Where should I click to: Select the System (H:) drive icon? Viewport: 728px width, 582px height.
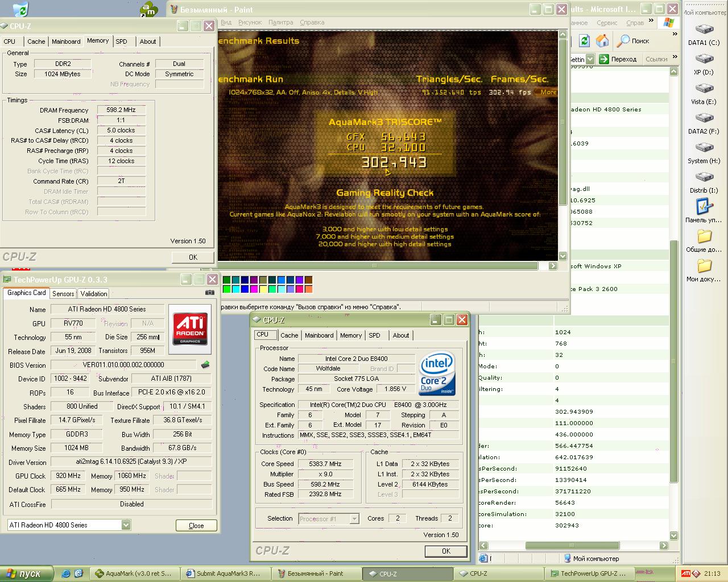coord(704,148)
